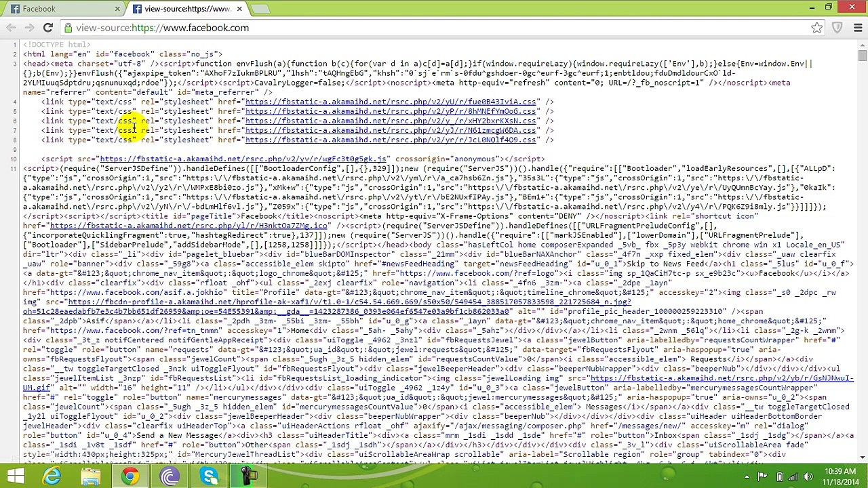Image resolution: width=868 pixels, height=488 pixels.
Task: Click source line number 4
Action: 15,102
